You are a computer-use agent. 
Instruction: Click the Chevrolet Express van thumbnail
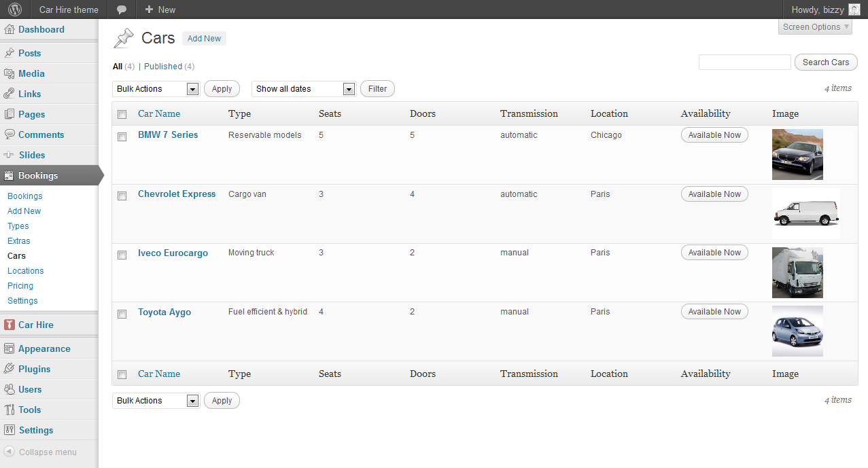point(806,213)
